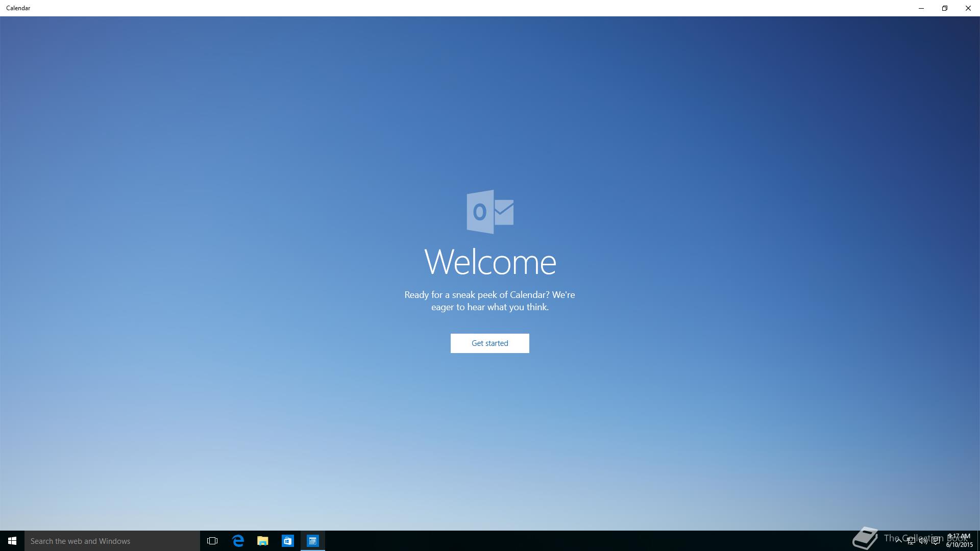Focus the Search the web and Windows box
This screenshot has width=980, height=551.
pyautogui.click(x=112, y=541)
